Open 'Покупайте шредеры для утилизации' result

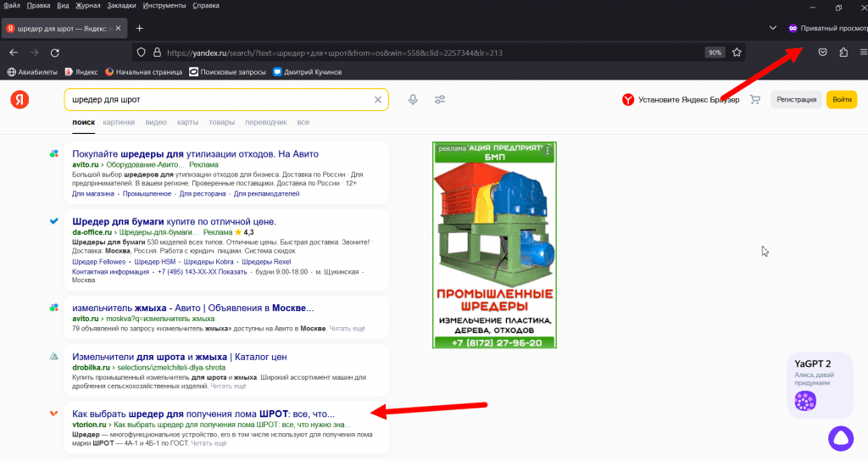[195, 154]
